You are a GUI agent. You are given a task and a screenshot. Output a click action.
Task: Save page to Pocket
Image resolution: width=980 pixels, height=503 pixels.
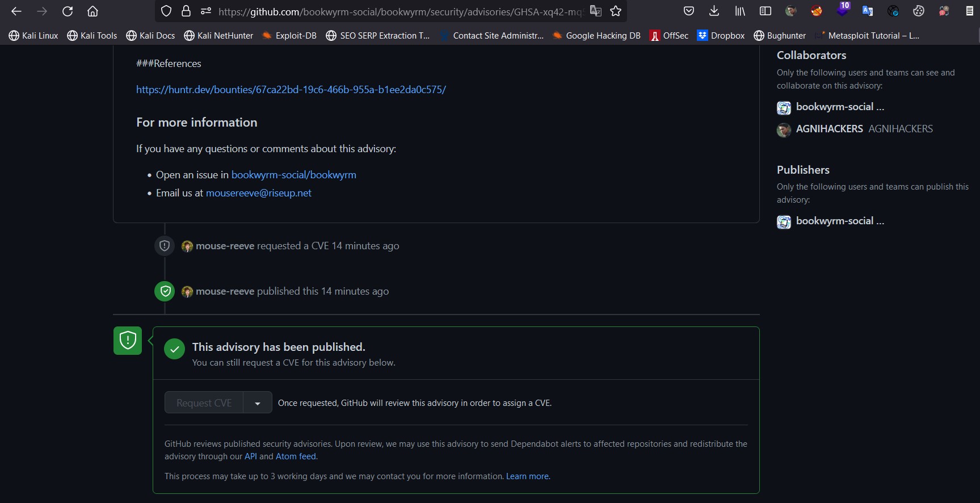pos(689,11)
